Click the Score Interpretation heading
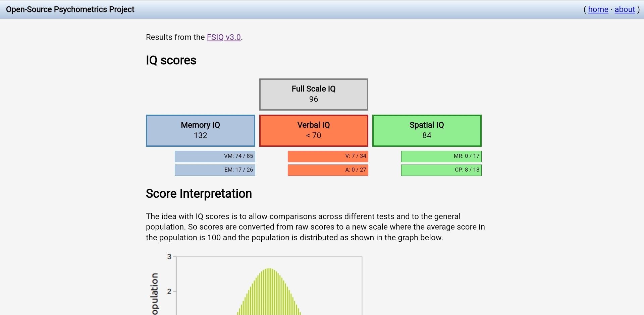Viewport: 644px width, 315px height. pyautogui.click(x=199, y=194)
